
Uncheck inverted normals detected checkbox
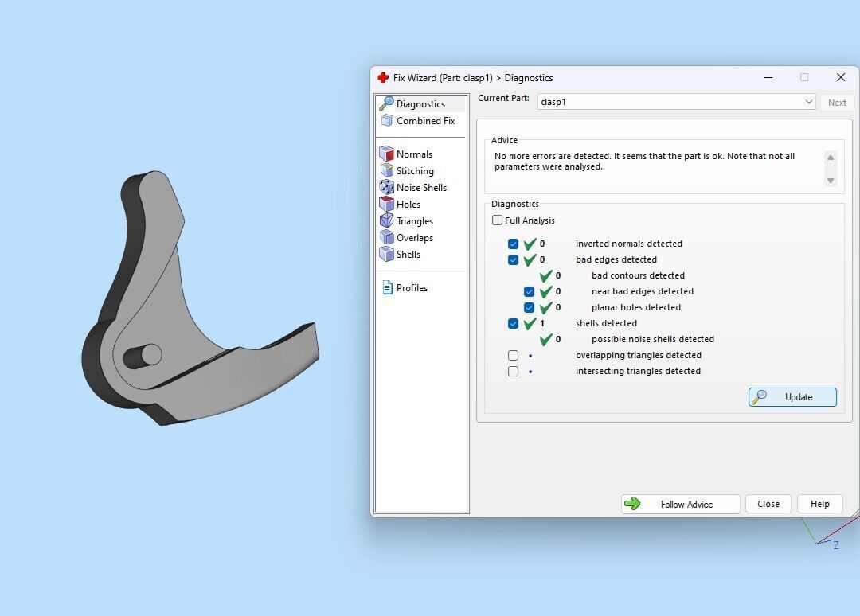point(514,244)
